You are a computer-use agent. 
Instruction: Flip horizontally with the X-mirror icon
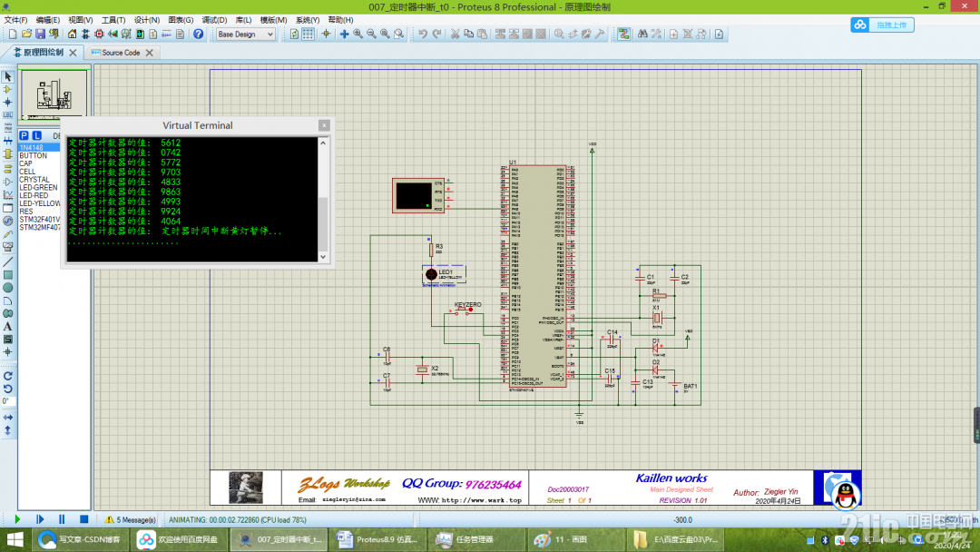pyautogui.click(x=7, y=417)
